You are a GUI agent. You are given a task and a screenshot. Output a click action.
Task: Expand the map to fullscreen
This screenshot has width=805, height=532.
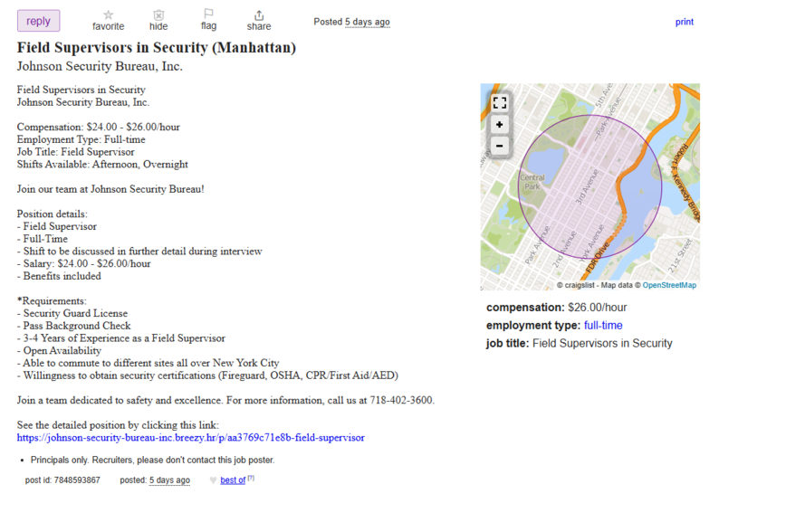point(500,102)
